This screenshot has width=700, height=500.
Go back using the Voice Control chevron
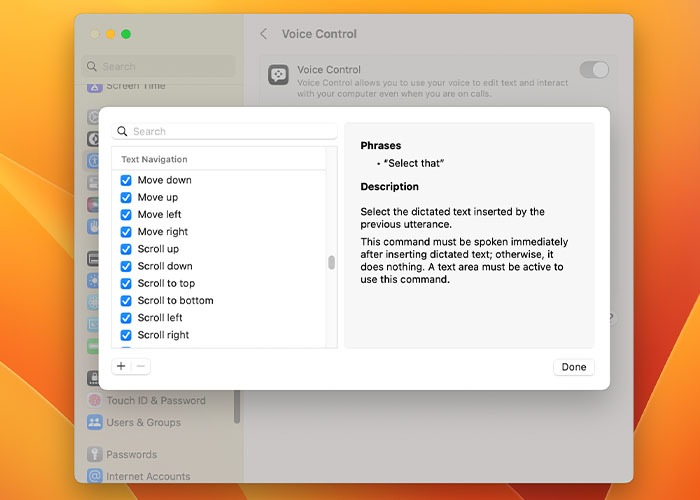point(264,34)
